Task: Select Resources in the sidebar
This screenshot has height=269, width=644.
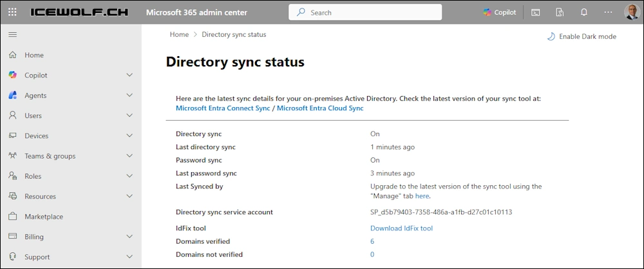Action: coord(40,197)
